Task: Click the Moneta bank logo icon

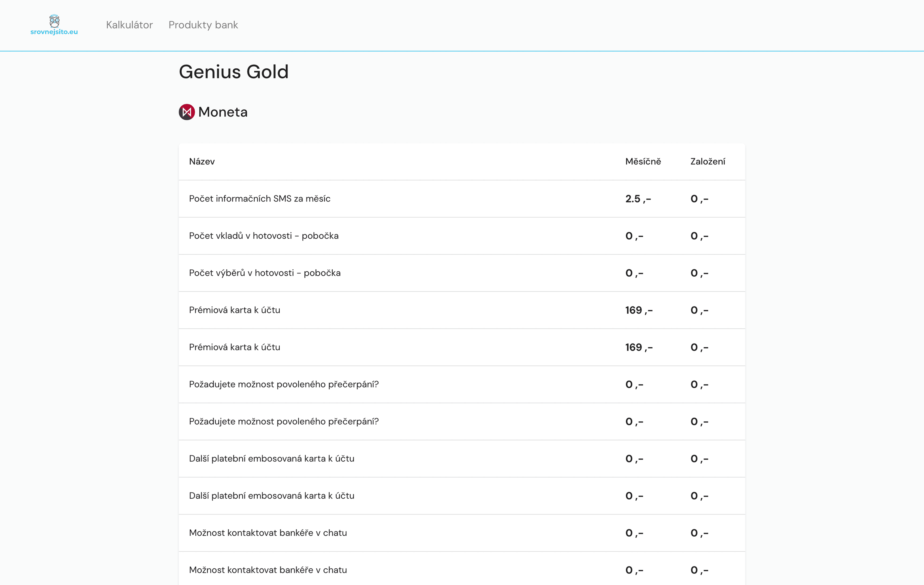Action: [187, 112]
